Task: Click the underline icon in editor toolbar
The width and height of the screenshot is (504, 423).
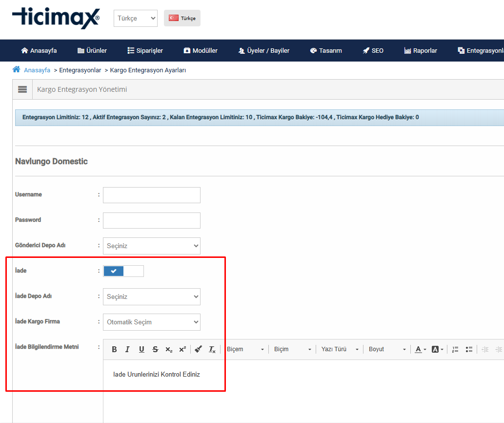Action: point(141,349)
